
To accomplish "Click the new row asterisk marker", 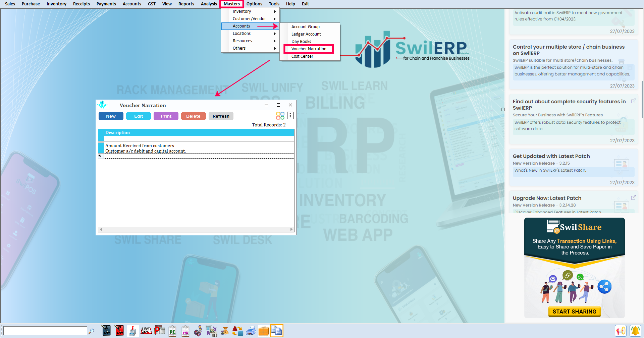I will pyautogui.click(x=100, y=156).
